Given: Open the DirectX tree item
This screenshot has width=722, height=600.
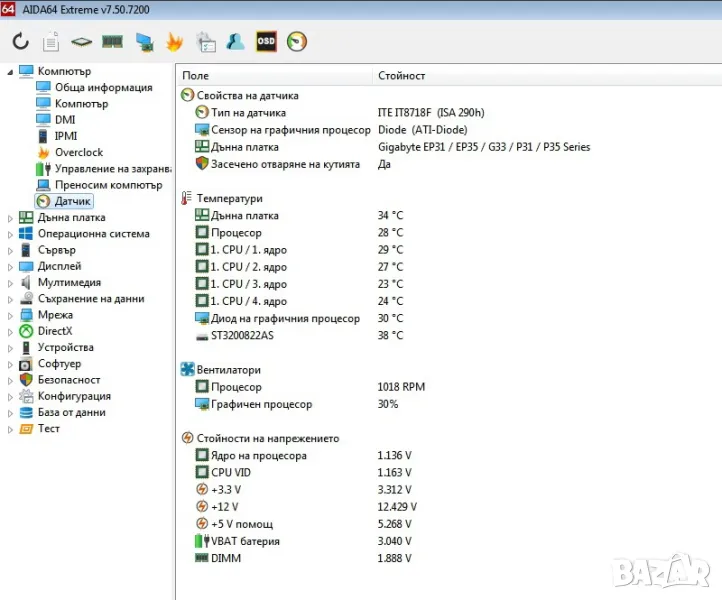Looking at the screenshot, I should [x=55, y=331].
